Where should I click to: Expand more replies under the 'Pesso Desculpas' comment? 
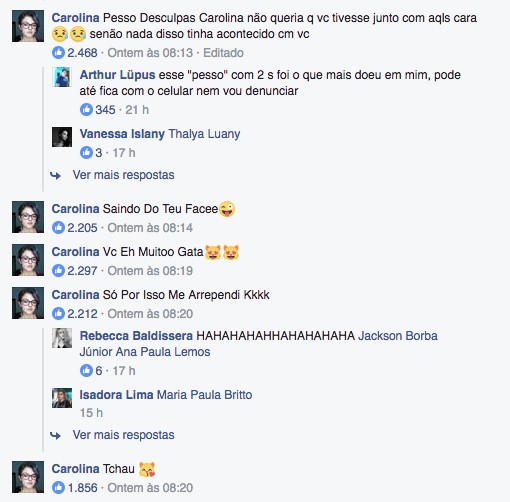pos(123,175)
